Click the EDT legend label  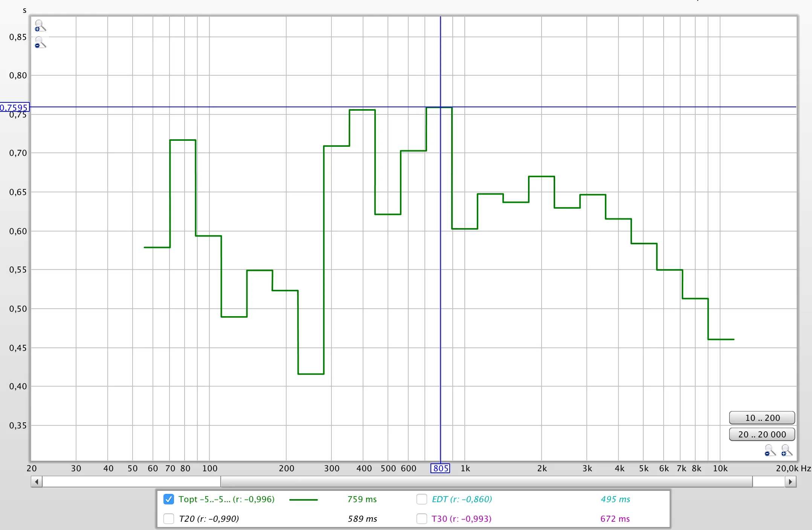(462, 499)
